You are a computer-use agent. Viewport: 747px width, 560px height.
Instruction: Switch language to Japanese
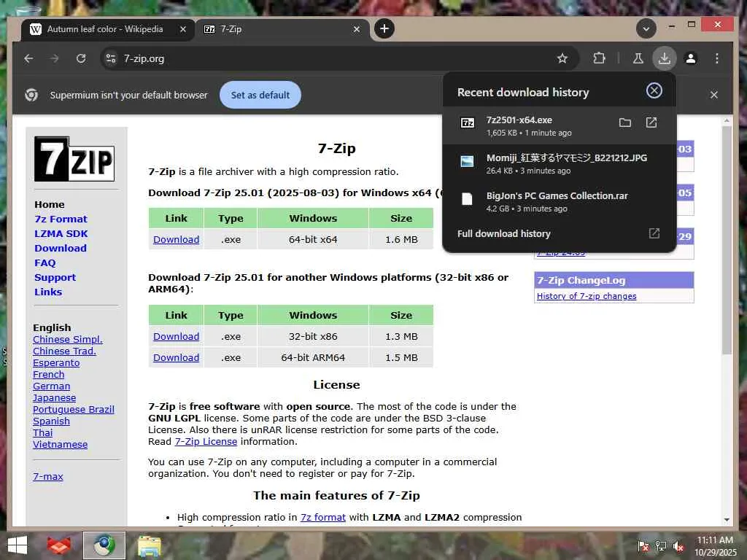tap(54, 397)
